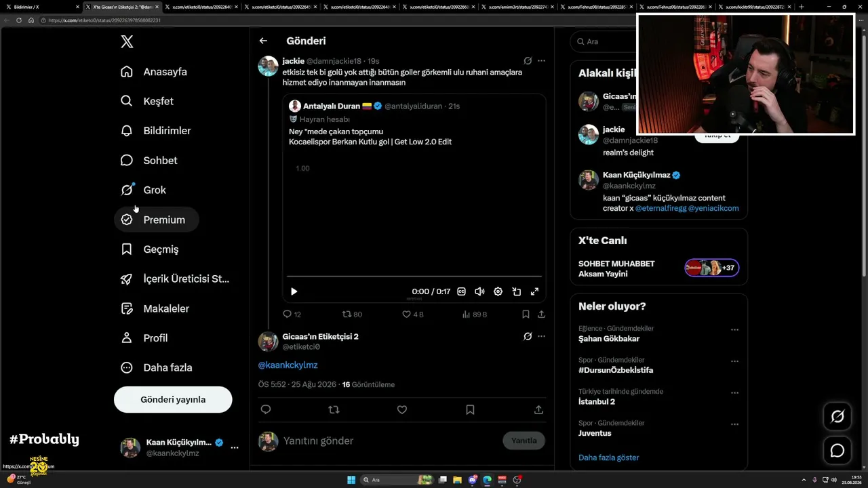The width and height of the screenshot is (868, 488).
Task: Open floating Grok button at bottom right
Action: coord(837,417)
